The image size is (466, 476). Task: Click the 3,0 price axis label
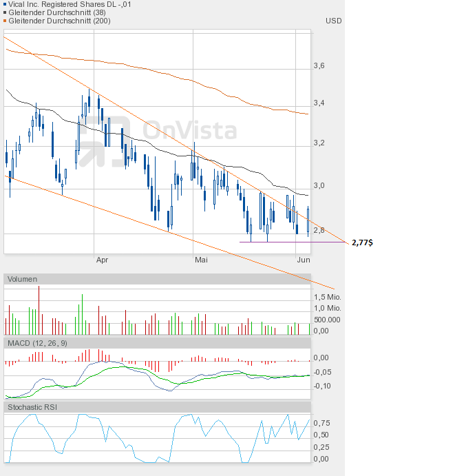(x=319, y=186)
